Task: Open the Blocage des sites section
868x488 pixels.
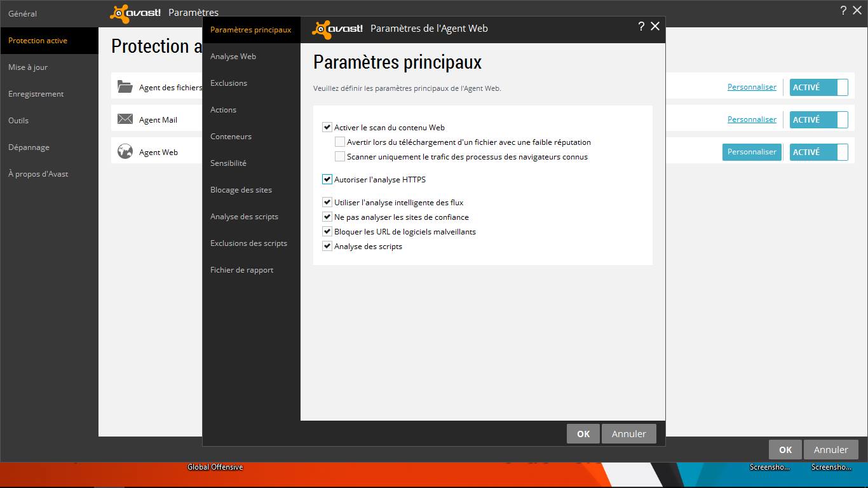Action: (x=251, y=190)
